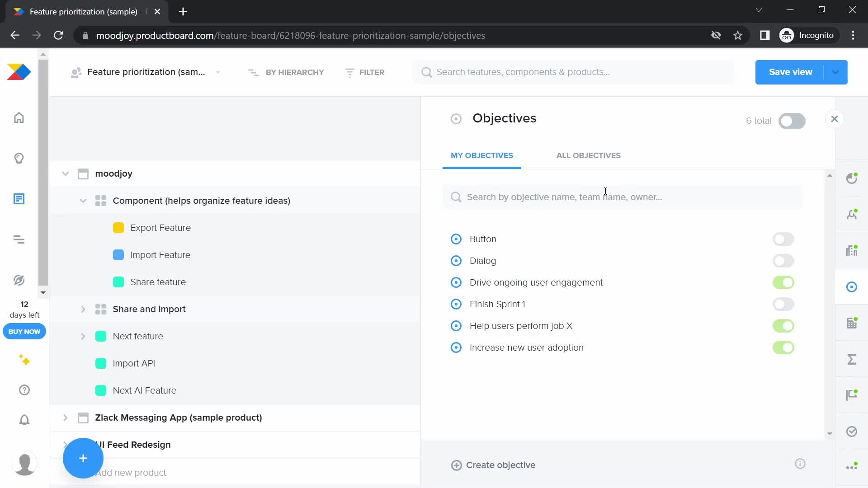Open the more columns dots icon
The image size is (868, 488).
(x=852, y=467)
